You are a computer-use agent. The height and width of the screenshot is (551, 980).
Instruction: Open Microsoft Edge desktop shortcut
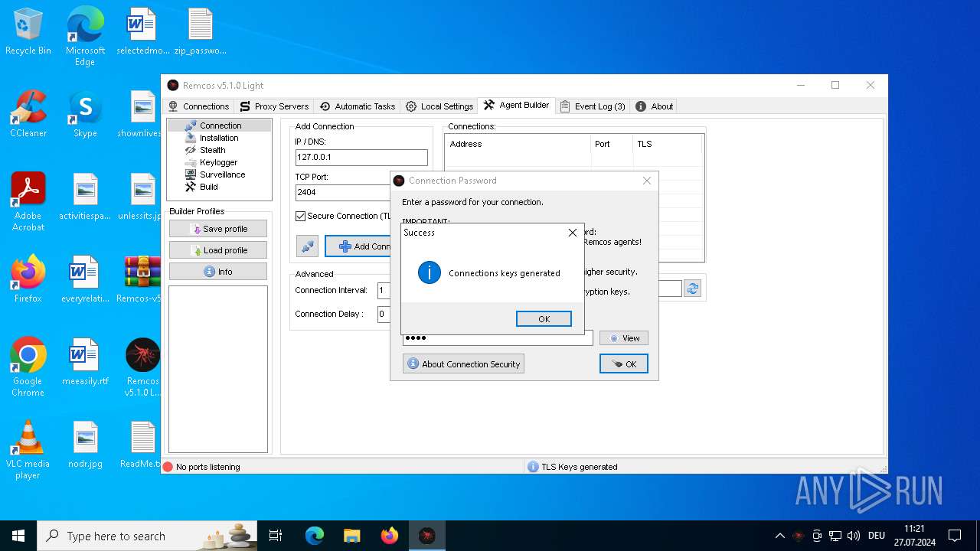(85, 36)
